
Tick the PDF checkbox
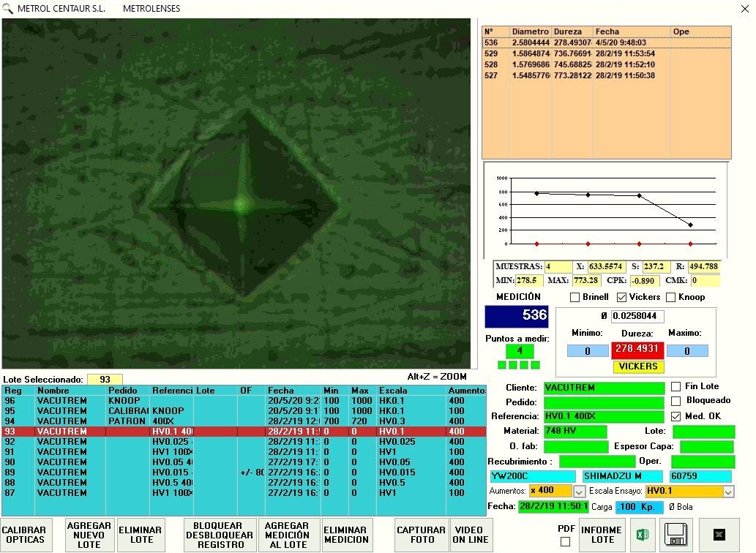click(566, 542)
